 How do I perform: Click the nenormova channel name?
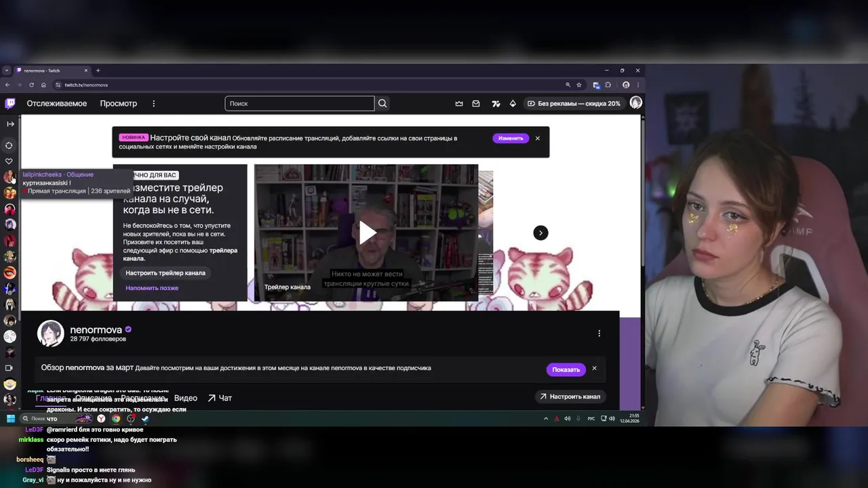coord(96,329)
